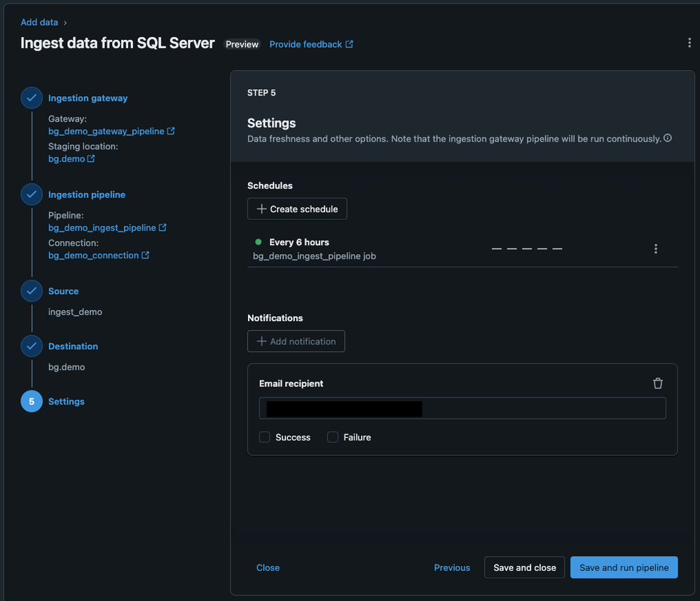Open the bg_demo_connection link
Screen dimensions: 700x601
tap(93, 255)
